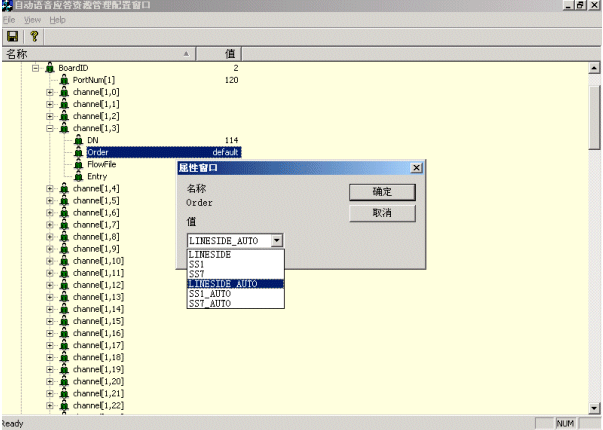Open the View menu
The height and width of the screenshot is (430, 603).
click(32, 20)
